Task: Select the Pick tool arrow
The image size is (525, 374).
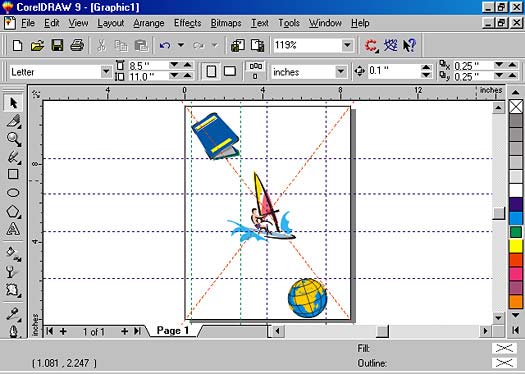Action: click(13, 102)
